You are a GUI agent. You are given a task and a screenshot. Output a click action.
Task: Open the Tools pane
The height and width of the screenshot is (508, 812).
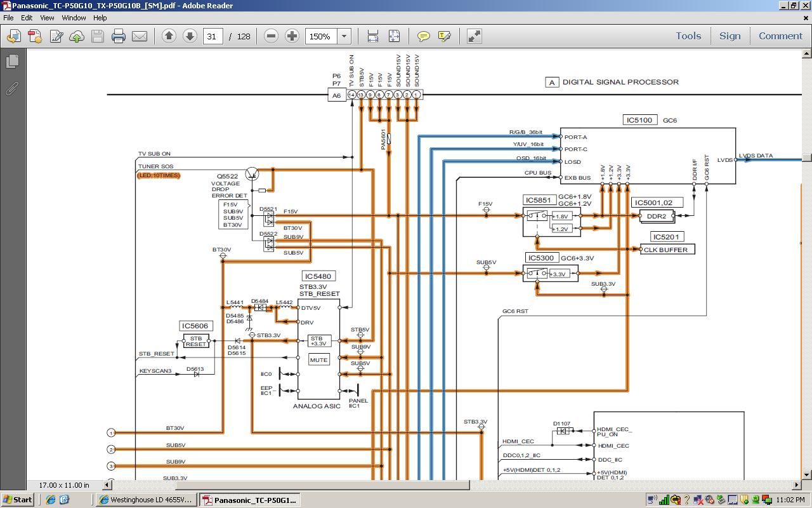(x=688, y=36)
